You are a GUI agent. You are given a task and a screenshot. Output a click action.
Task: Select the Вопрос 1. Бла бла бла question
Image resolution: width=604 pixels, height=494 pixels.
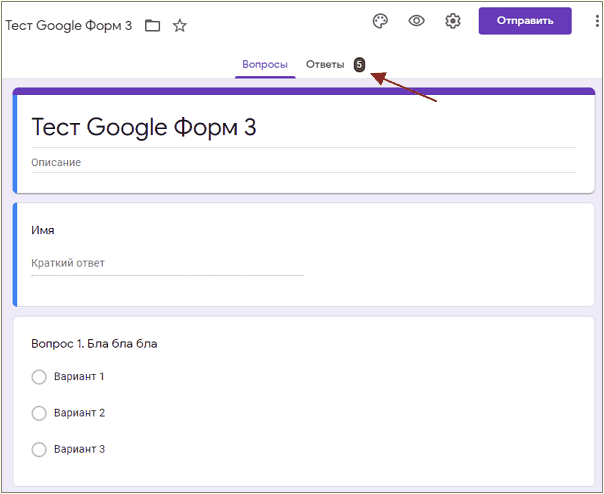point(94,344)
